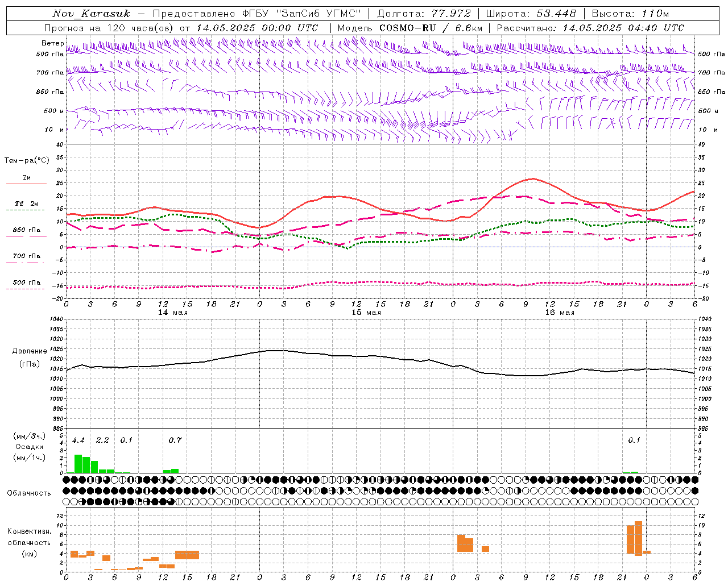
Task: Click the peak of the red 2м temperature curve
Action: click(533, 179)
